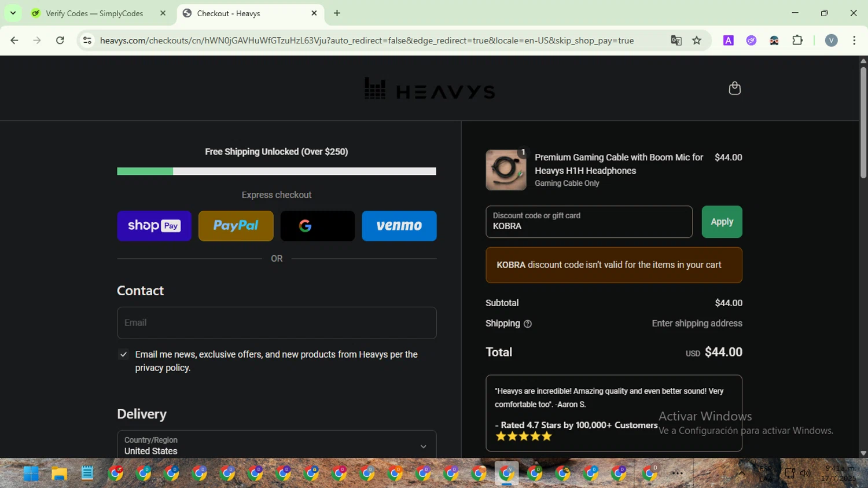Click the scrollbar down arrow

863,453
